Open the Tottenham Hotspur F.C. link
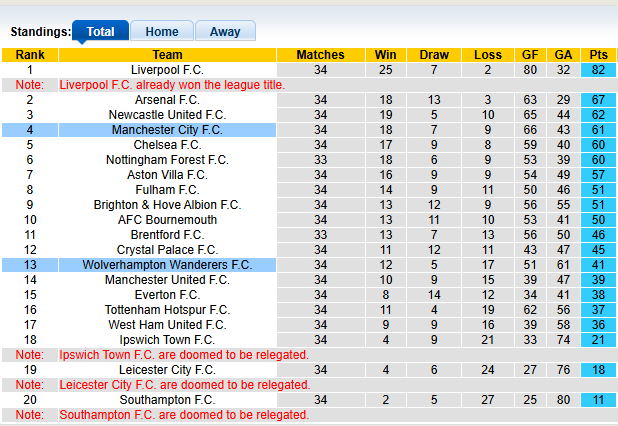Viewport: 618px width, 426px height. [167, 310]
